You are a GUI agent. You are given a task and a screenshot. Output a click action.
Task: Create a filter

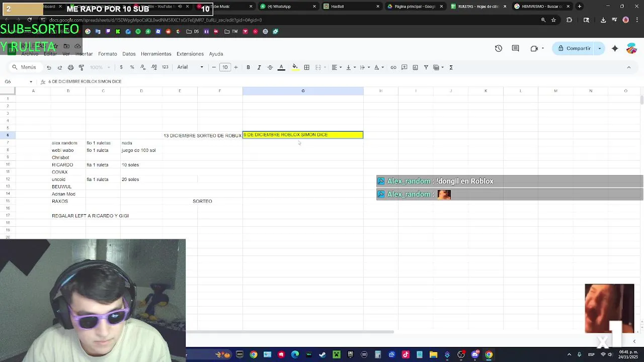pos(426,67)
